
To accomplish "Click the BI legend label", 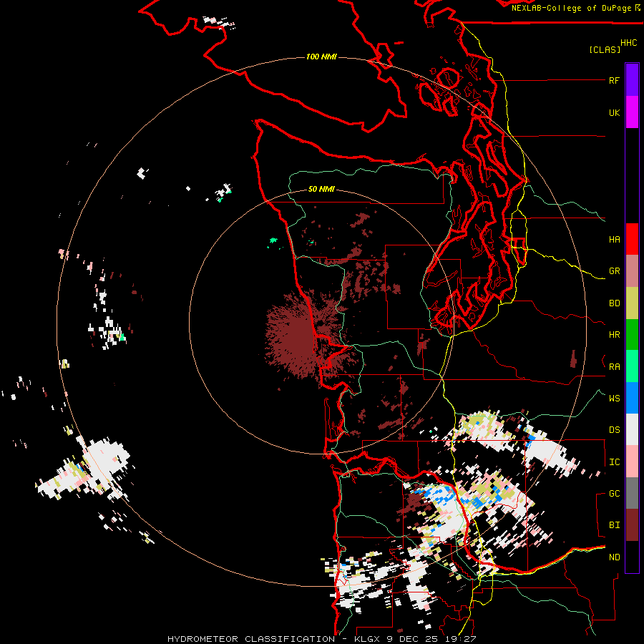I will [614, 525].
